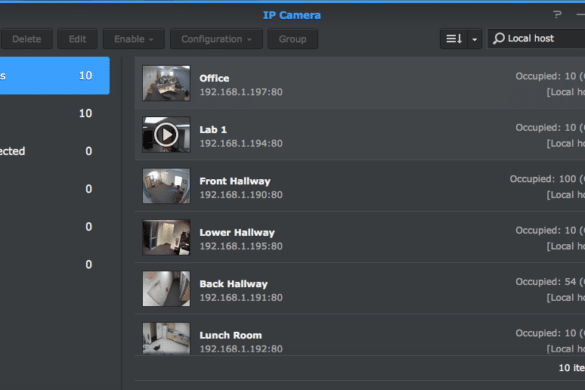Open help with the question mark icon
Image resolution: width=585 pixels, height=390 pixels.
(557, 15)
